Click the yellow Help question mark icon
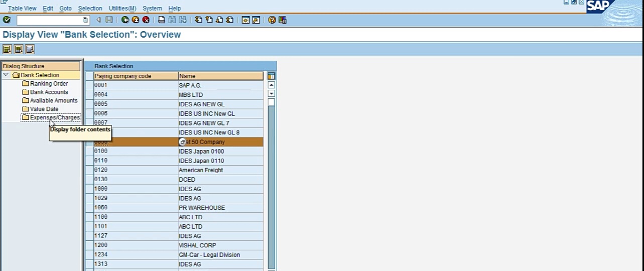The width and height of the screenshot is (644, 271). pyautogui.click(x=272, y=20)
